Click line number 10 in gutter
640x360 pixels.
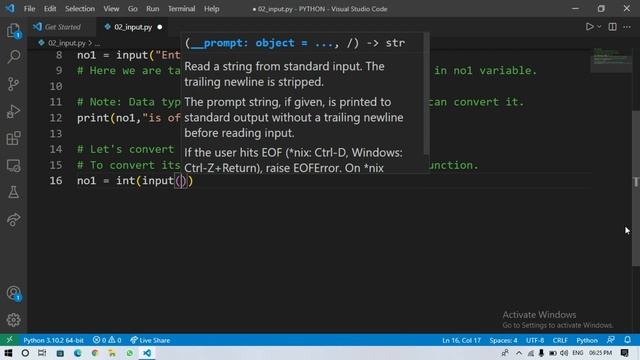click(x=56, y=86)
